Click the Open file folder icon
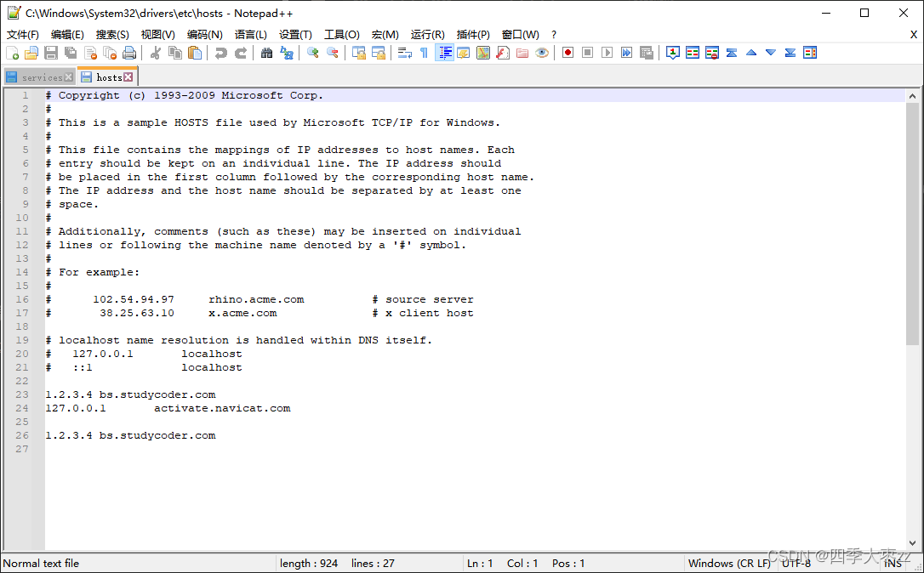The width and height of the screenshot is (924, 573). (31, 53)
